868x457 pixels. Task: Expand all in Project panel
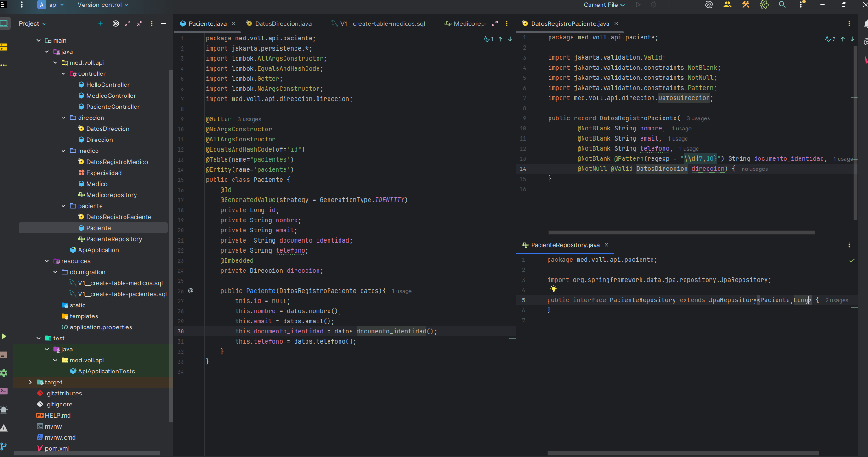click(x=128, y=23)
